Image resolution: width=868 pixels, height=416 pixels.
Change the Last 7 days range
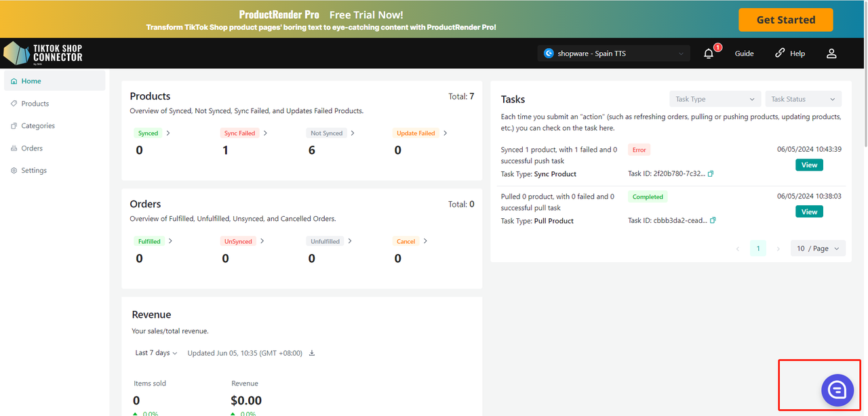[156, 353]
